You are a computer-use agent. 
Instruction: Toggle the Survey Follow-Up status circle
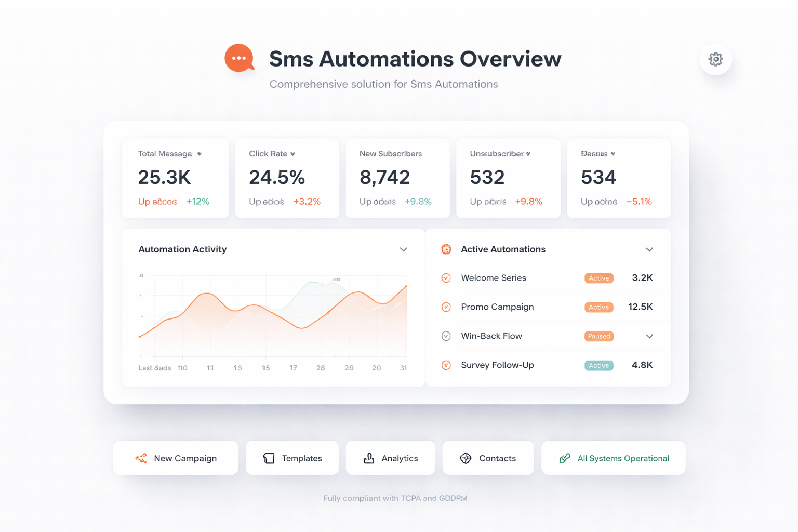(446, 365)
